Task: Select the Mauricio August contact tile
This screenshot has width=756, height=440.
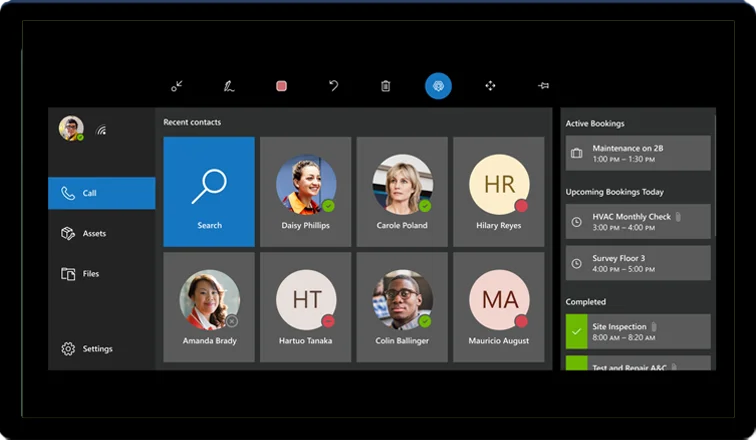Action: (x=499, y=307)
